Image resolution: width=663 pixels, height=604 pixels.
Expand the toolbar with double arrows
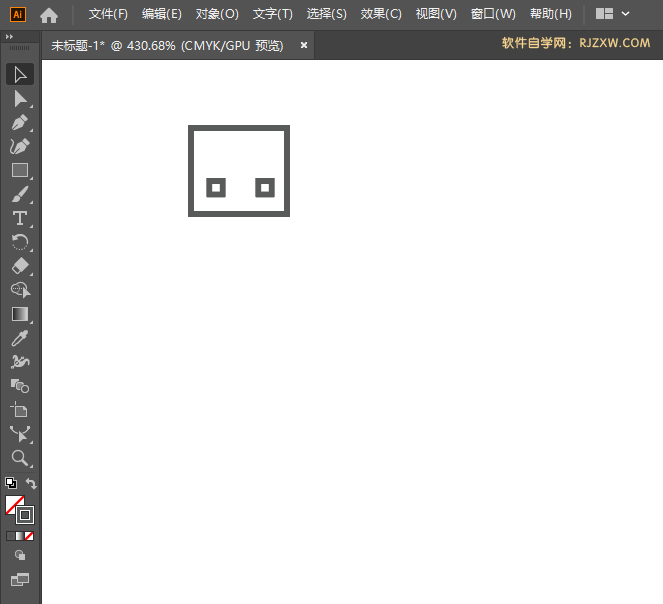(9, 37)
